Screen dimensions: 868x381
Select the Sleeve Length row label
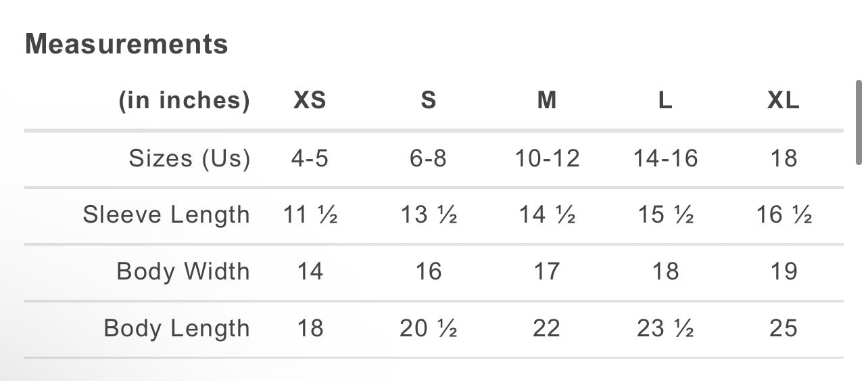(166, 215)
